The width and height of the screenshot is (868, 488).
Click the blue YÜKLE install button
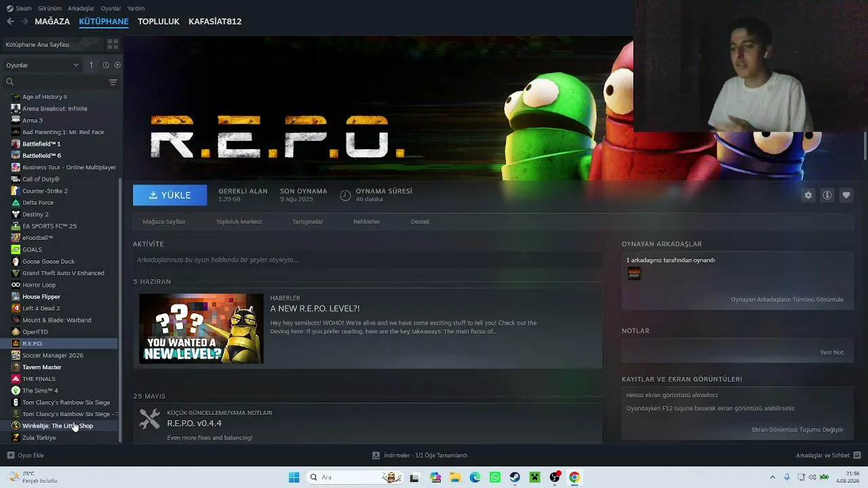[x=170, y=195]
